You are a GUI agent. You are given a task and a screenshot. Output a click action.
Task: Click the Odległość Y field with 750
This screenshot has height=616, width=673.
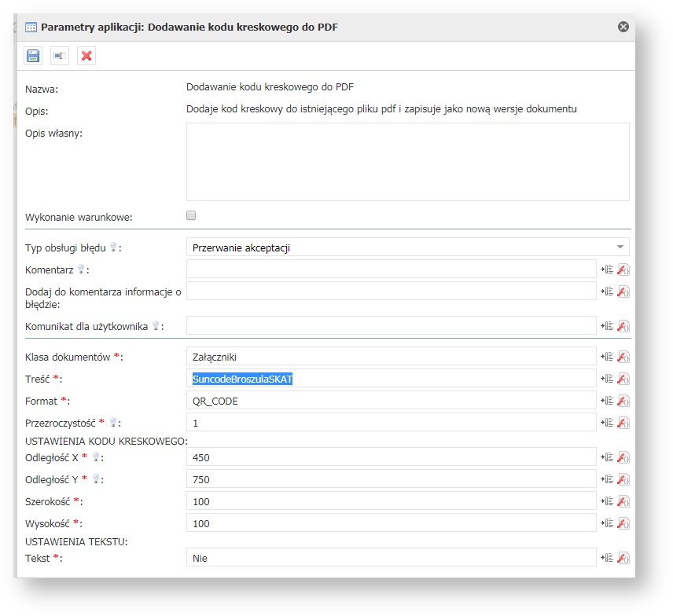(x=391, y=479)
